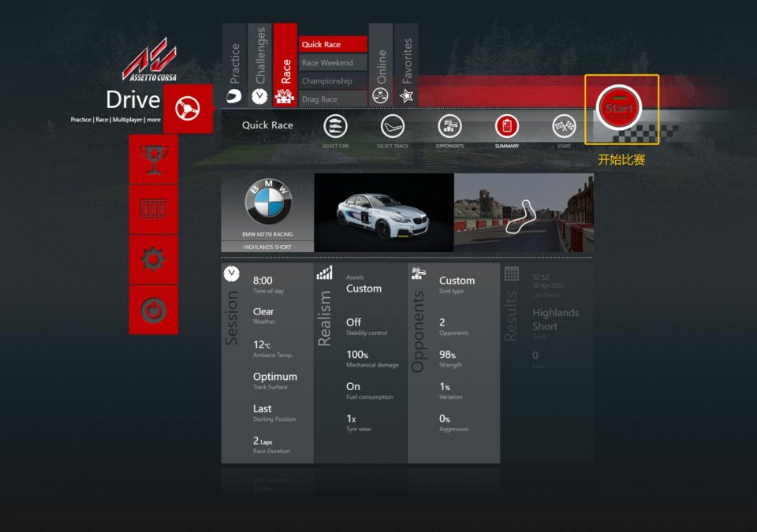757x532 pixels.
Task: Click the Opponents step icon
Action: (x=449, y=126)
